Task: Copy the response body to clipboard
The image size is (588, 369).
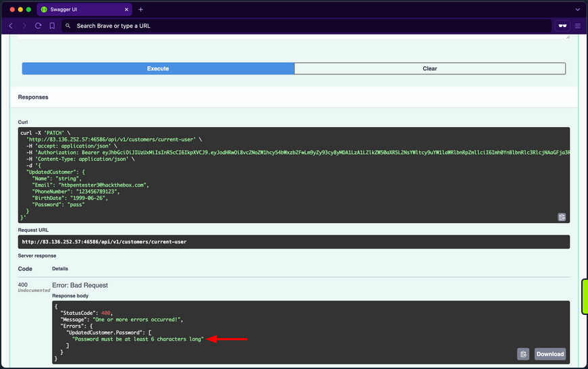Action: point(523,353)
